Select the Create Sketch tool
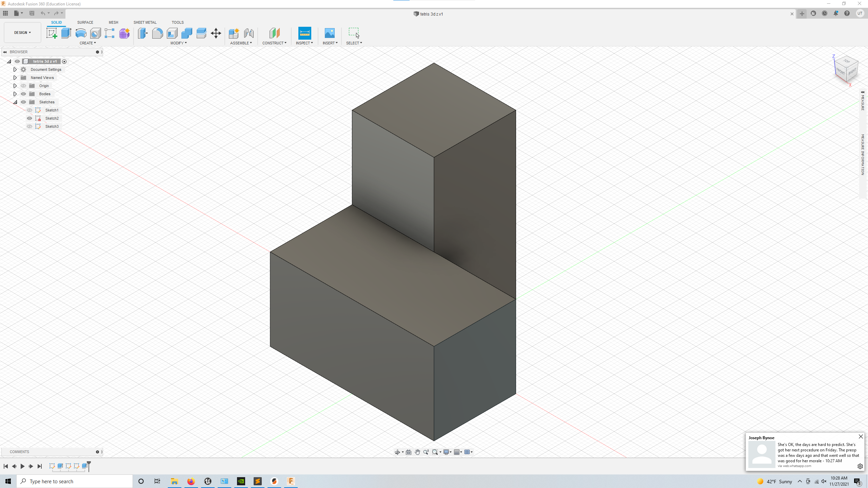 coord(52,33)
